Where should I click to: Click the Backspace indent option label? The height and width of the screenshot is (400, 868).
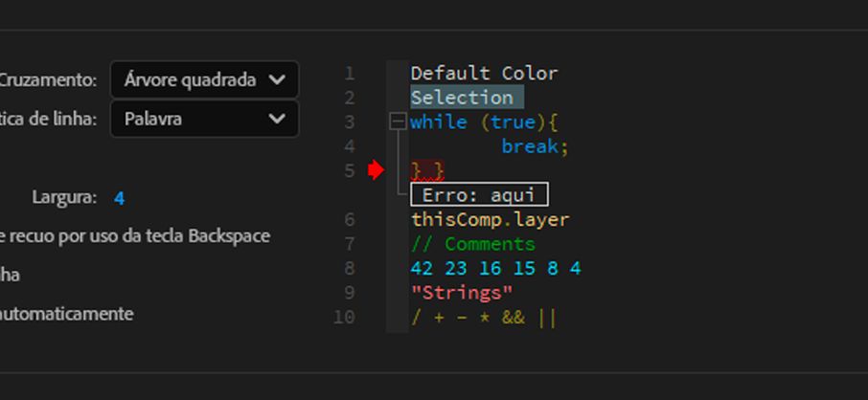pyautogui.click(x=134, y=235)
